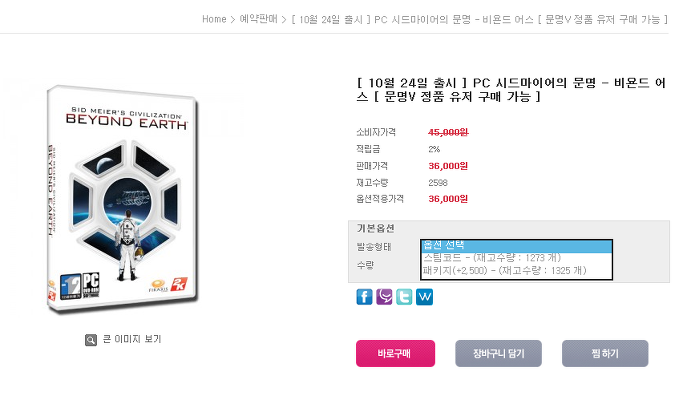Click the magnifier icon under product image

91,340
